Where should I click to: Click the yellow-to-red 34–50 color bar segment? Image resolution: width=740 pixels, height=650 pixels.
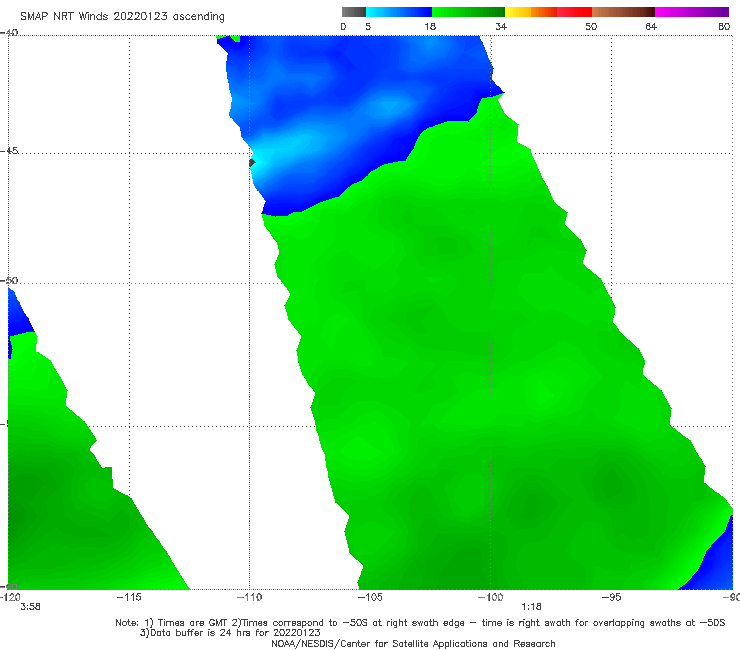click(x=548, y=12)
